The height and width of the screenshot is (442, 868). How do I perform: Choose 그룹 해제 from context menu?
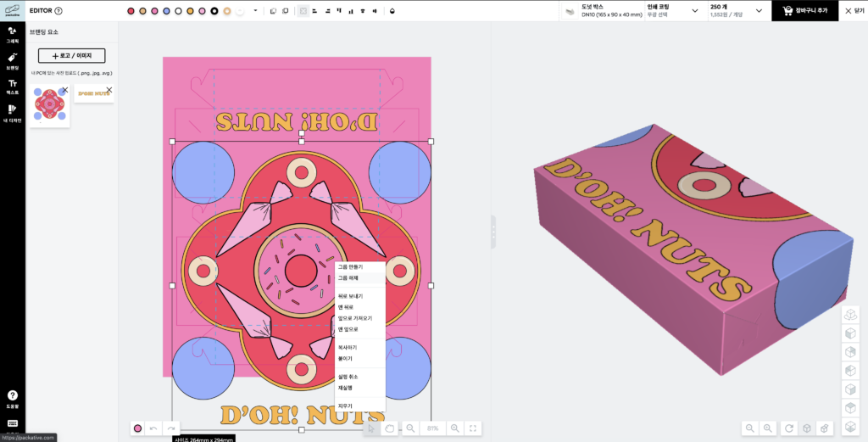tap(359, 278)
